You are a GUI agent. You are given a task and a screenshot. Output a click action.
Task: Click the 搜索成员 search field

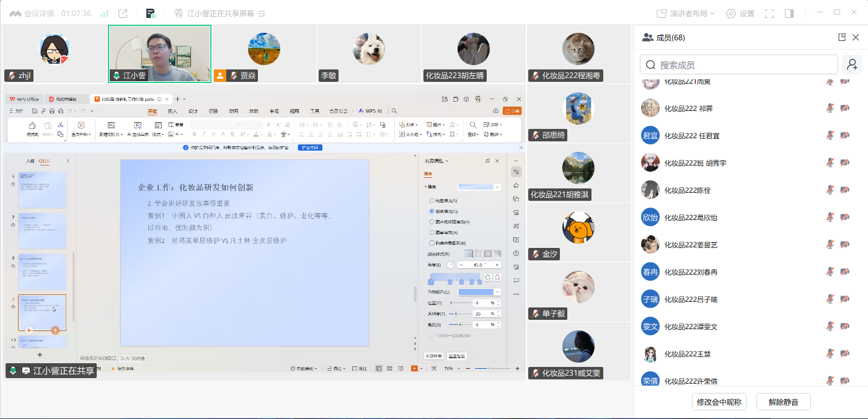(739, 64)
